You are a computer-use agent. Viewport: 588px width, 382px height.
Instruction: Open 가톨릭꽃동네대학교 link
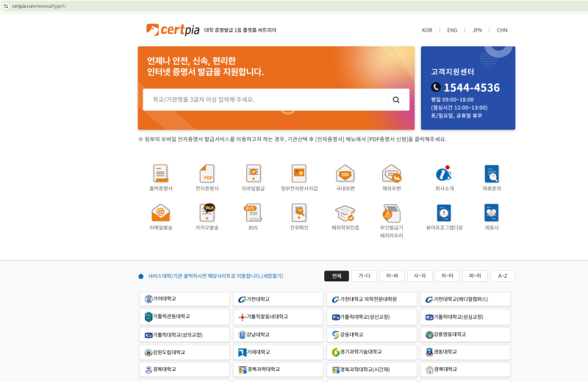pos(278,317)
